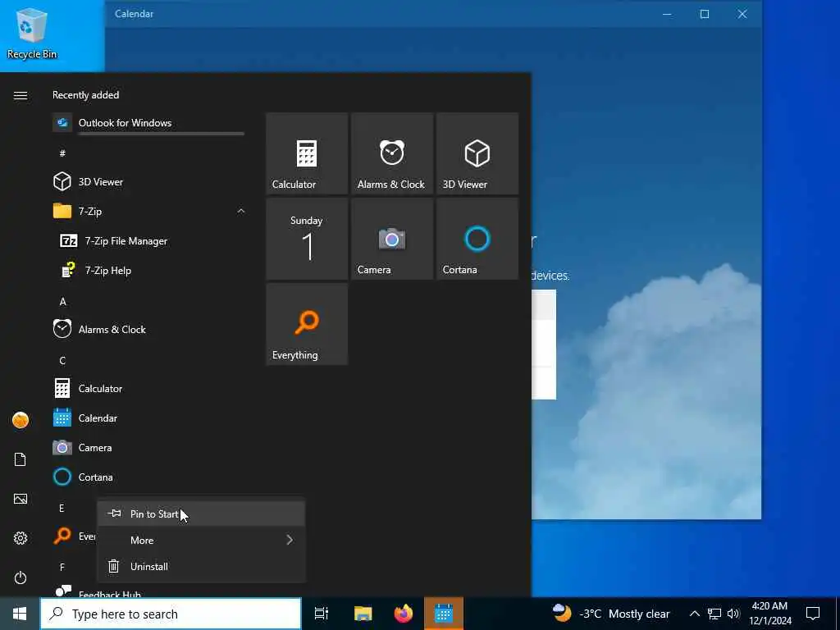Viewport: 840px width, 630px height.
Task: Expand the More submenu
Action: pyautogui.click(x=201, y=541)
